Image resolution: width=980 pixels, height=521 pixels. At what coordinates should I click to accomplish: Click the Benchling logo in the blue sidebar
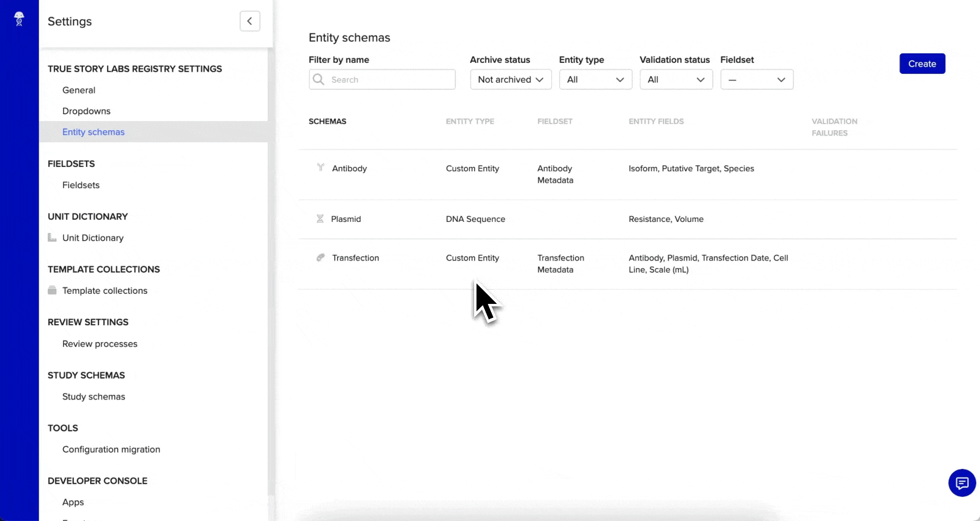pyautogui.click(x=19, y=19)
